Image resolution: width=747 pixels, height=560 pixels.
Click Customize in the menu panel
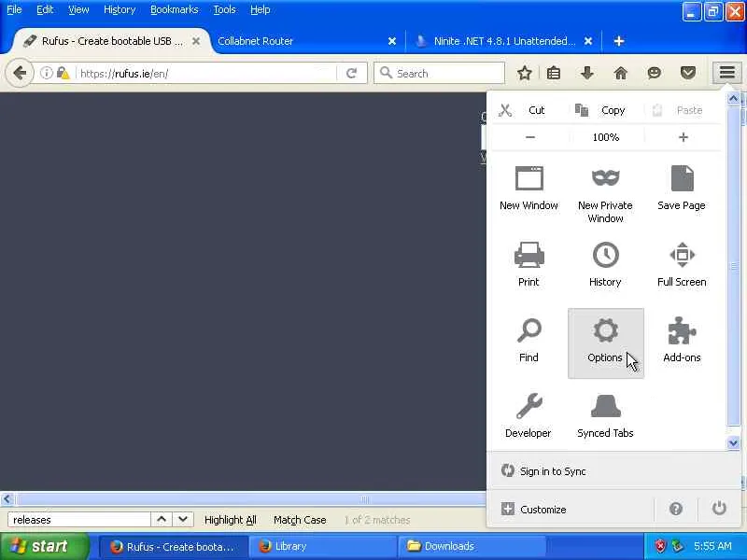tap(534, 510)
